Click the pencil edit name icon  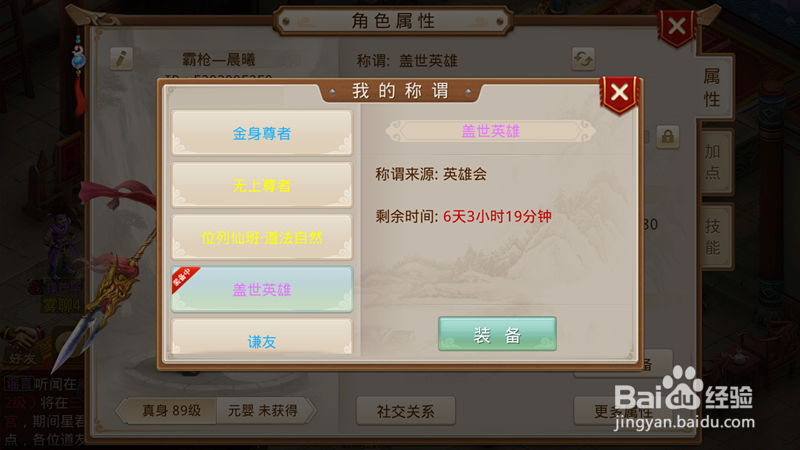point(121,59)
